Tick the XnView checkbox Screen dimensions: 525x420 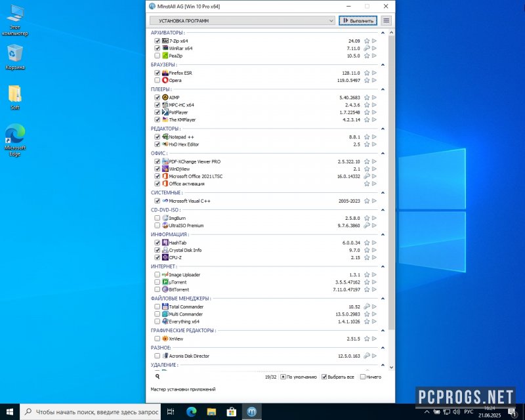[x=157, y=339]
